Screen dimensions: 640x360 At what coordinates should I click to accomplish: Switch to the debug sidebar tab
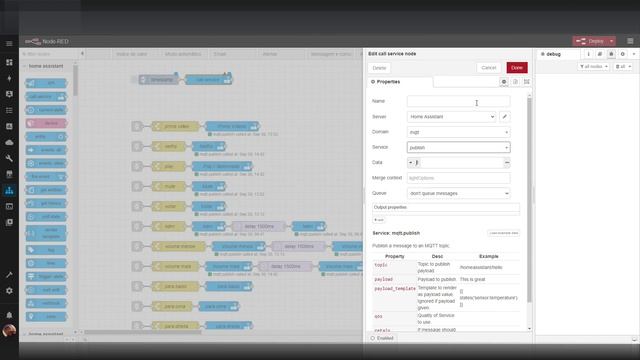click(558, 54)
